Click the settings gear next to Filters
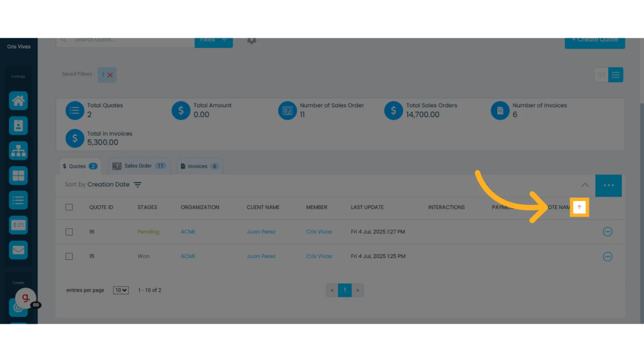 (x=252, y=41)
